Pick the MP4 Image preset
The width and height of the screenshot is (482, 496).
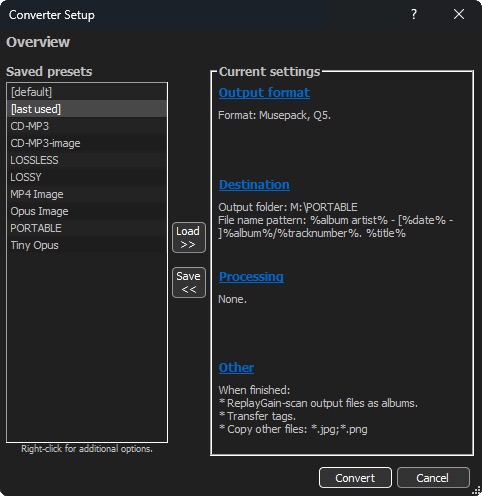click(87, 194)
